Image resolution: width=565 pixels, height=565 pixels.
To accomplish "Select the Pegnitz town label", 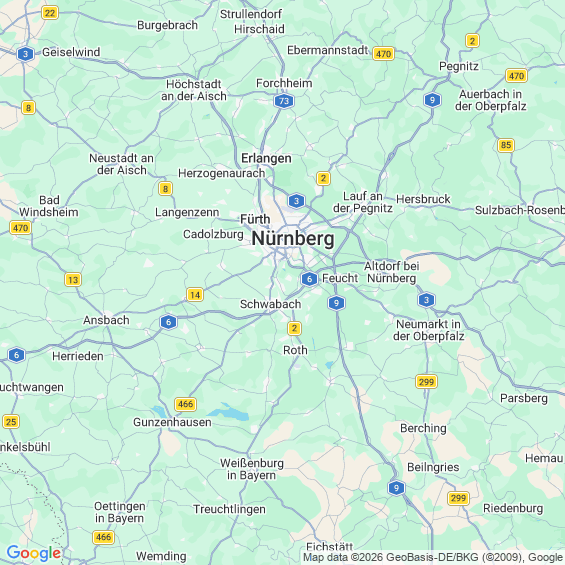I will click(459, 66).
